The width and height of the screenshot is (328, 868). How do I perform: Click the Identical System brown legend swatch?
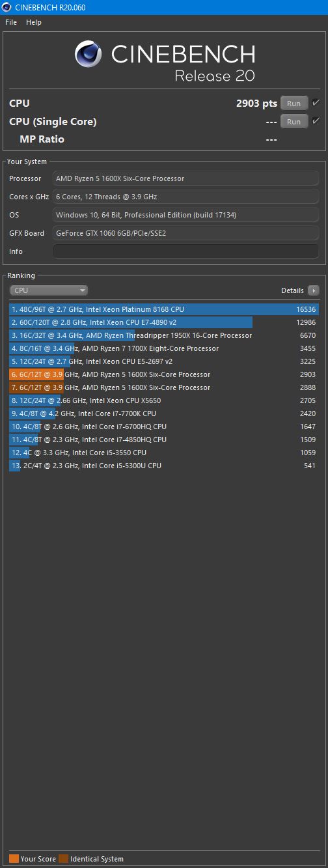point(63,859)
